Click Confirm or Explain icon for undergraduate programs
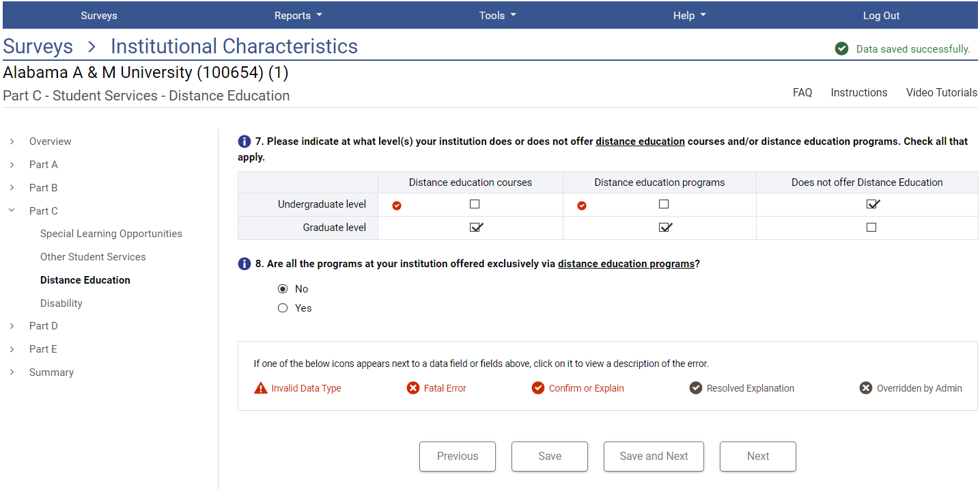 click(x=582, y=205)
